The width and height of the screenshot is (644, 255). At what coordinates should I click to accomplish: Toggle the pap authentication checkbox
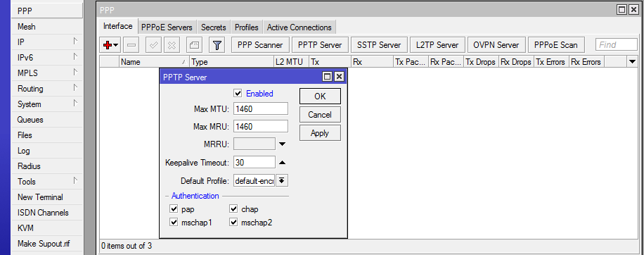(174, 209)
